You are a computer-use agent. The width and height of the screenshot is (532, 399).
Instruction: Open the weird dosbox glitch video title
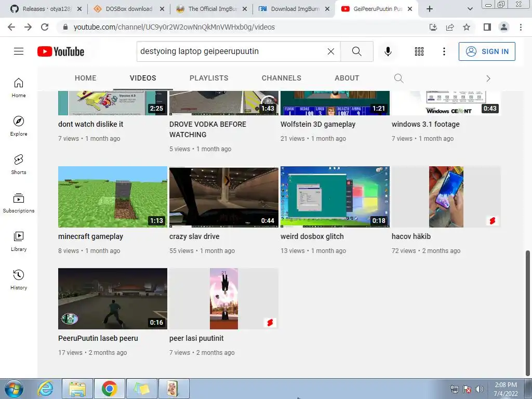point(312,236)
